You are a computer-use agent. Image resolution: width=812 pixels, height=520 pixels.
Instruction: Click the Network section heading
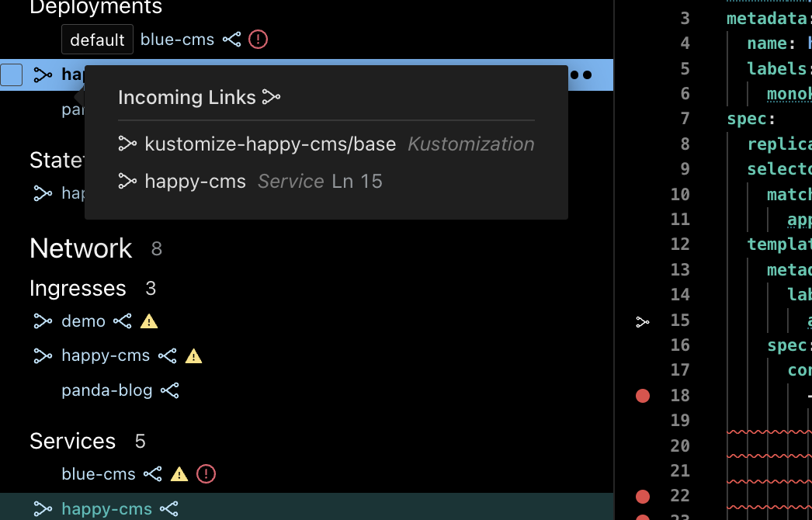pyautogui.click(x=81, y=248)
